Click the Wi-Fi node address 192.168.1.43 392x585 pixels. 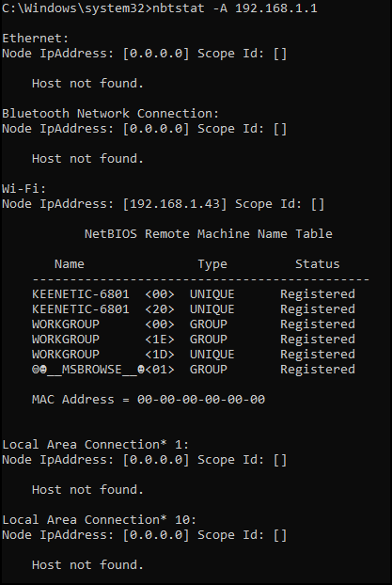point(175,204)
